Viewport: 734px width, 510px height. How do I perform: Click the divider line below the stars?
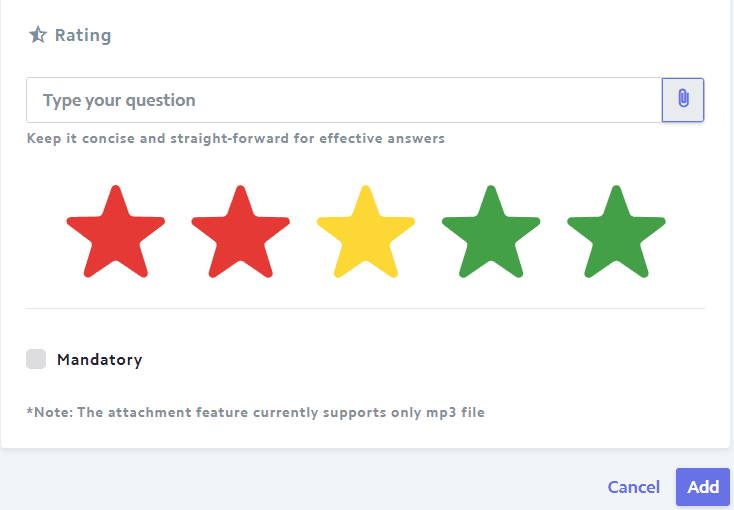[366, 309]
